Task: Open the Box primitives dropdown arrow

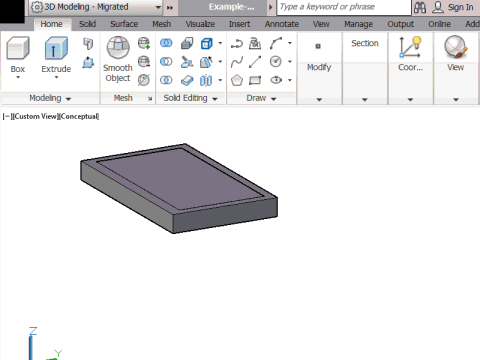Action: click(x=18, y=78)
